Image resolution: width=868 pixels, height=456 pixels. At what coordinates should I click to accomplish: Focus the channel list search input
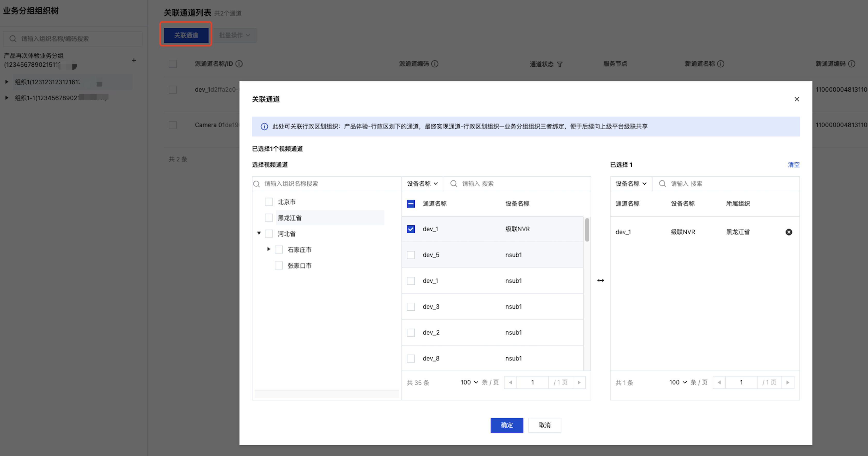point(517,184)
